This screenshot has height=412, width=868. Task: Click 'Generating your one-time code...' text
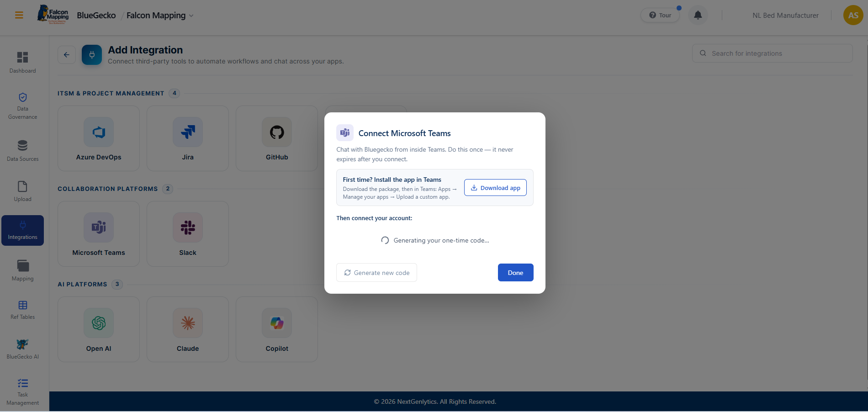pos(441,240)
